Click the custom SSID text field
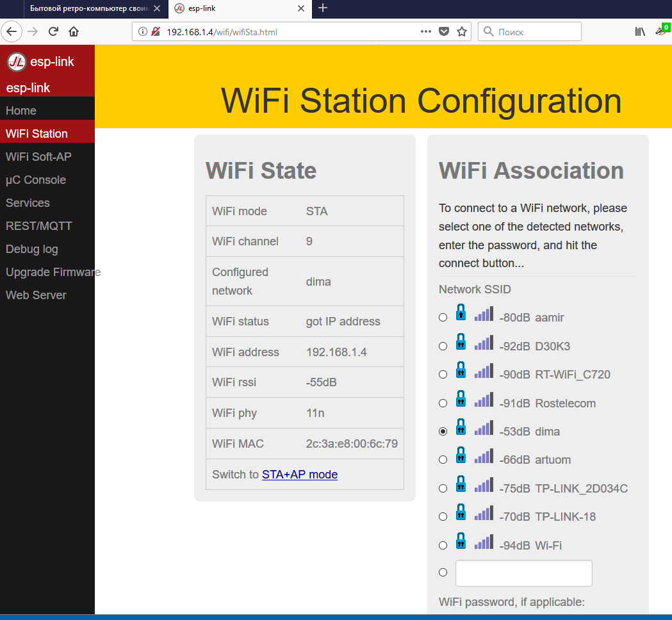This screenshot has width=672, height=620. 523,573
